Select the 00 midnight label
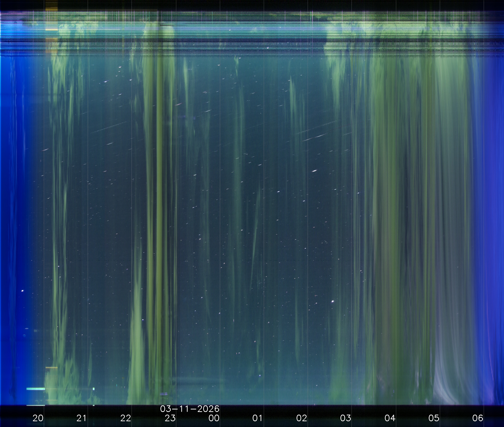Image resolution: width=504 pixels, height=427 pixels. [214, 418]
